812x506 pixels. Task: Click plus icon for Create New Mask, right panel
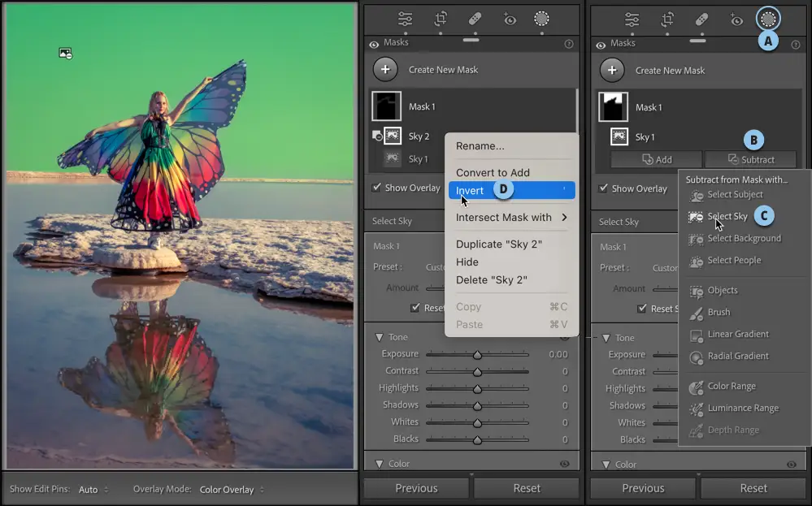tap(612, 70)
